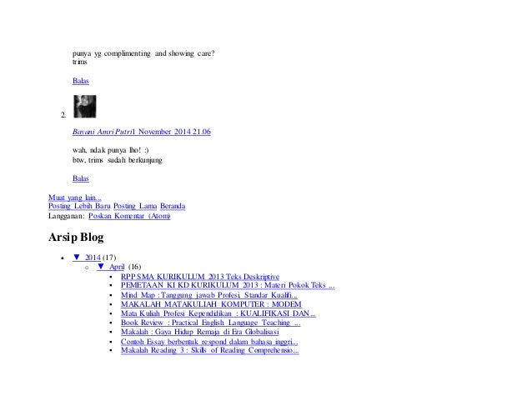Click the Arsip Blog heading
The width and height of the screenshot is (532, 411).
[x=76, y=237]
